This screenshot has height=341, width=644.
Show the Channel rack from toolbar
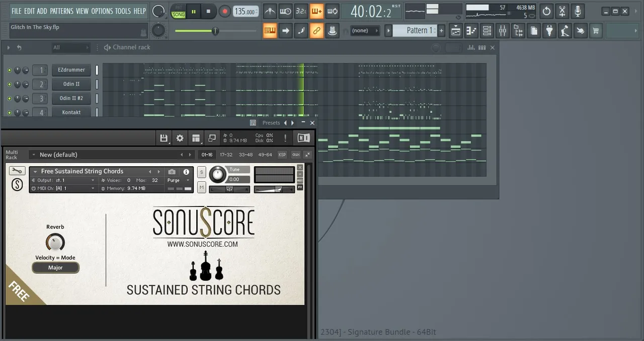click(x=487, y=31)
